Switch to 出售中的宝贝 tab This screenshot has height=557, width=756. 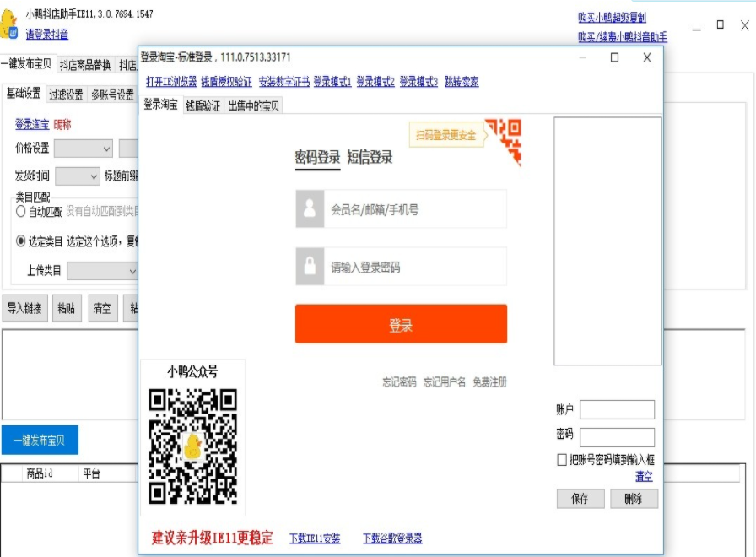[254, 106]
